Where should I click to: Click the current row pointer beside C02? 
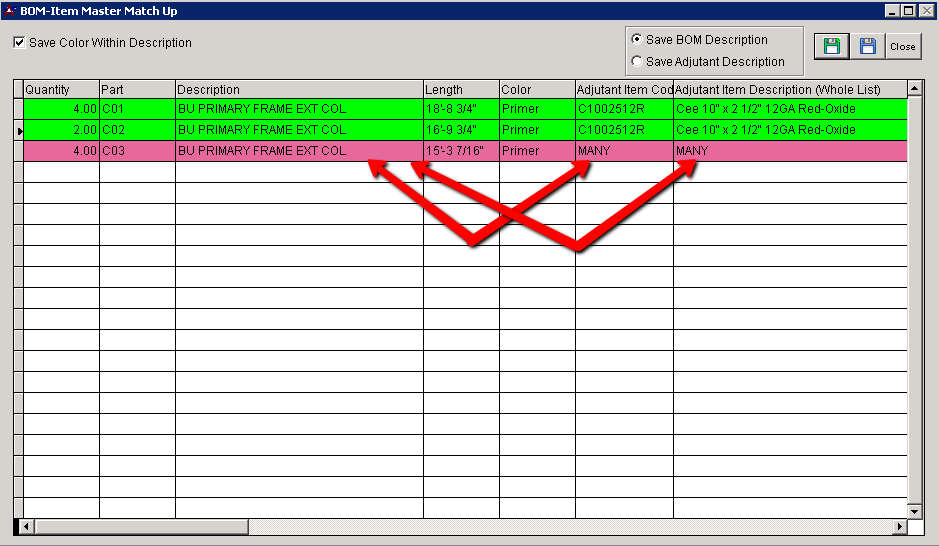[18, 130]
